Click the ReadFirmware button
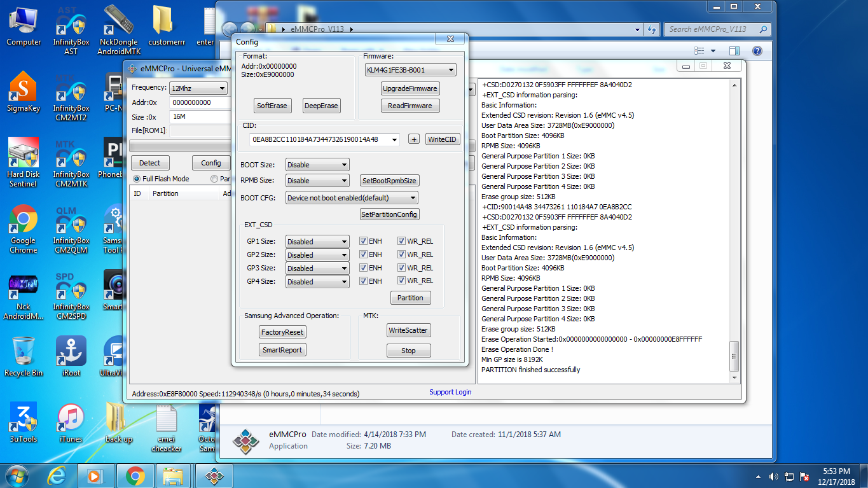 coord(410,106)
